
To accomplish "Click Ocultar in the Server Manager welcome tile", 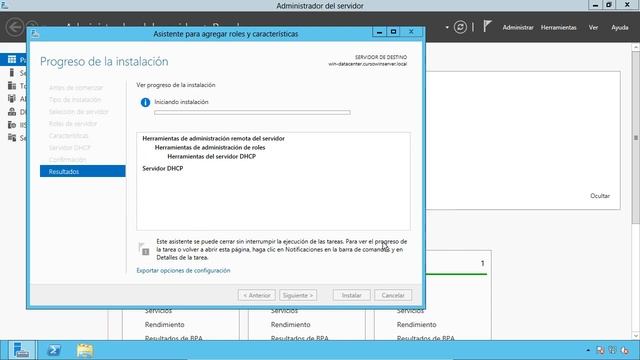I will point(600,196).
